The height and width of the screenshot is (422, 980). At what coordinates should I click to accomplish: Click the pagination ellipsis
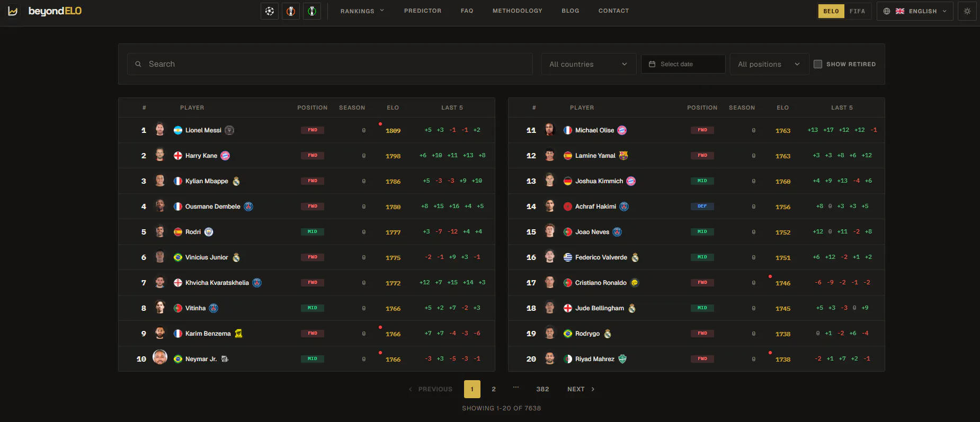pos(516,388)
